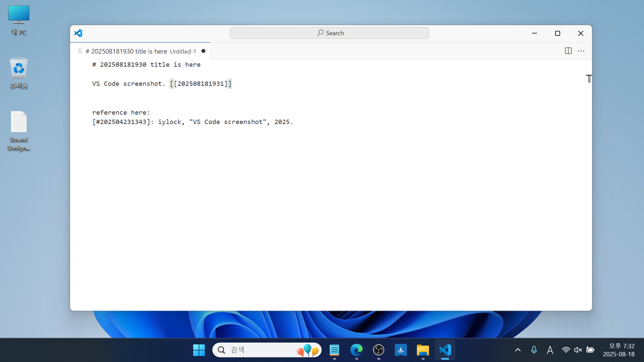Click the line 'reference here:'
Screen dimensions: 644x362
click(x=121, y=112)
